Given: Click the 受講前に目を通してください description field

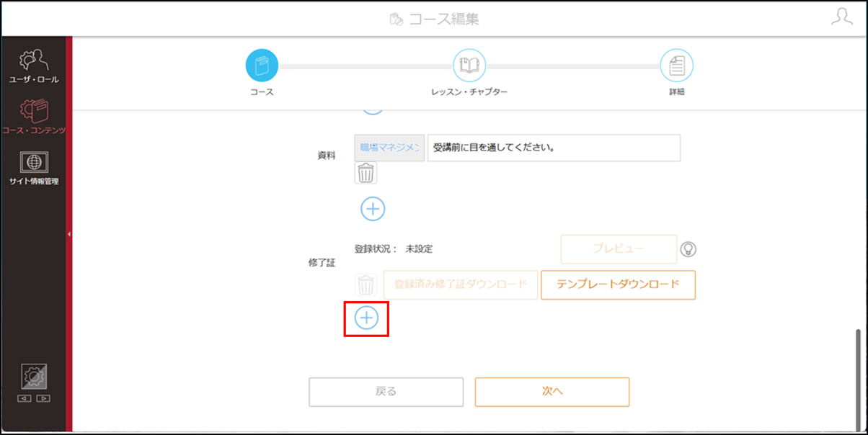Looking at the screenshot, I should [554, 148].
